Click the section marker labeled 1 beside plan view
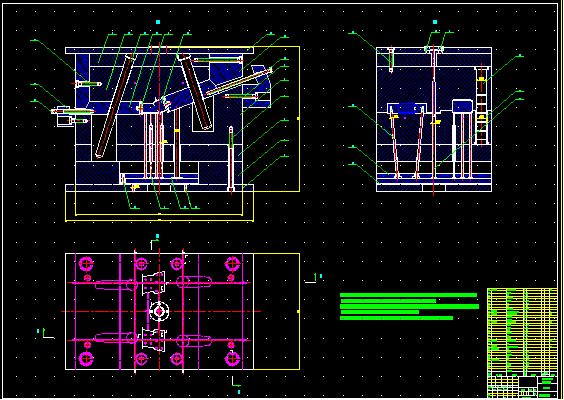This screenshot has width=564, height=400. pyautogui.click(x=314, y=278)
